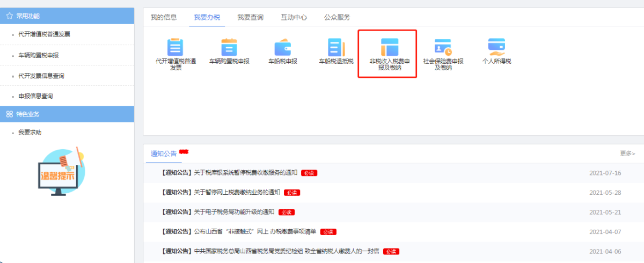Screen dimensions: 644x263
Task: Go to the 公众服务 tab
Action: click(337, 17)
